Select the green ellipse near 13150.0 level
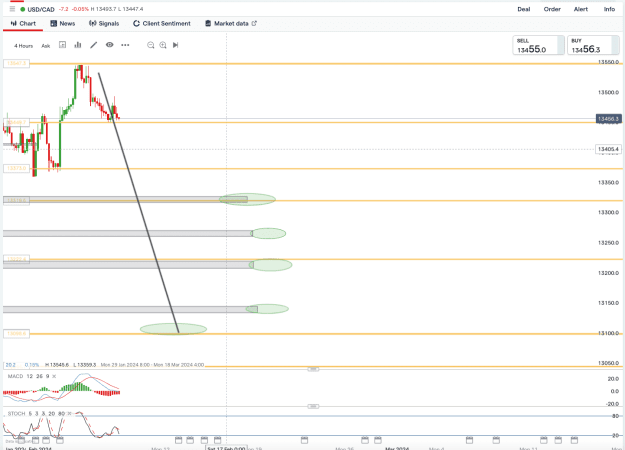Viewport: 625px width, 450px height. click(x=267, y=309)
